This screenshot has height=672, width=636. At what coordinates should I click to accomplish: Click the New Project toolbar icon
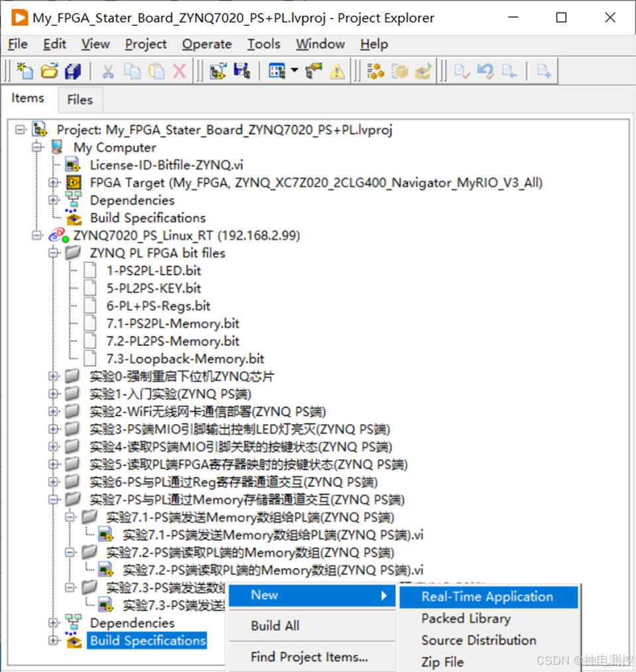(25, 71)
